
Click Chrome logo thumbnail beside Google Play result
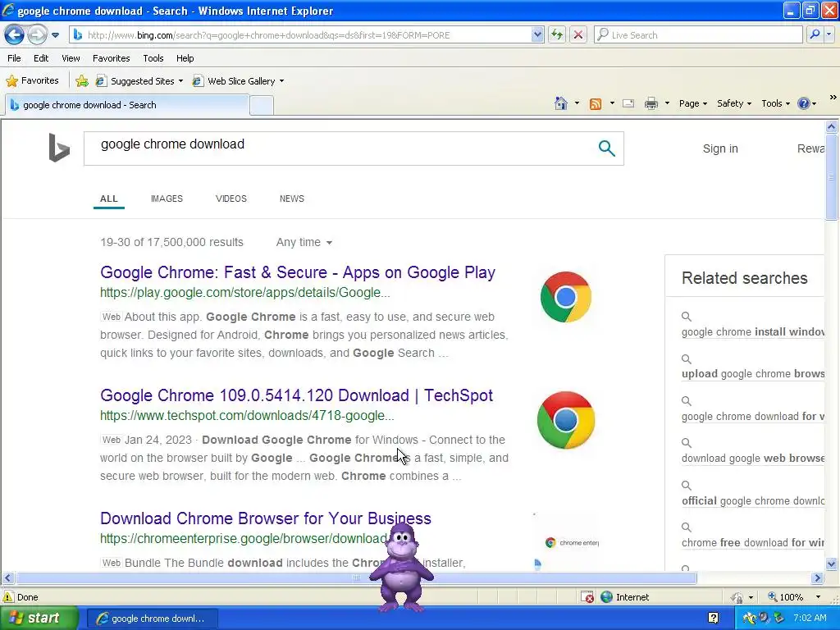(566, 297)
